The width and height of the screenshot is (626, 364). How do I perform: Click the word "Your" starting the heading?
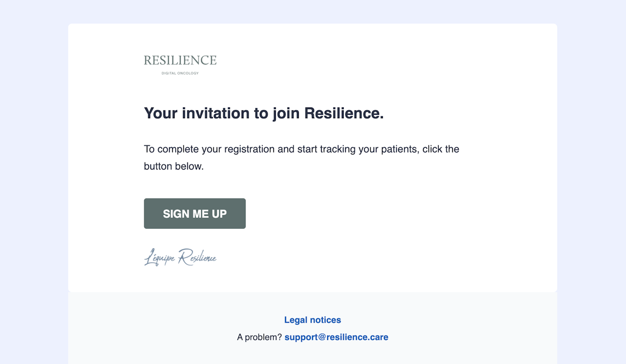point(160,113)
